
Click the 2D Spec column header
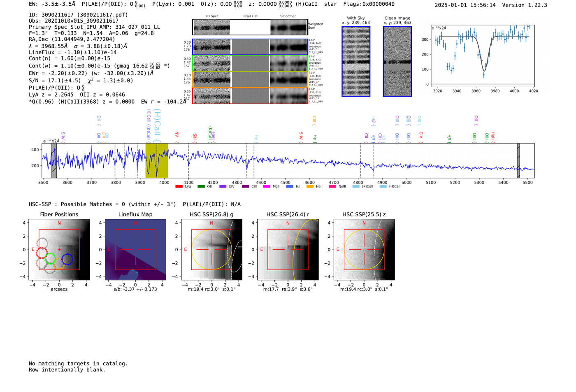pos(212,16)
